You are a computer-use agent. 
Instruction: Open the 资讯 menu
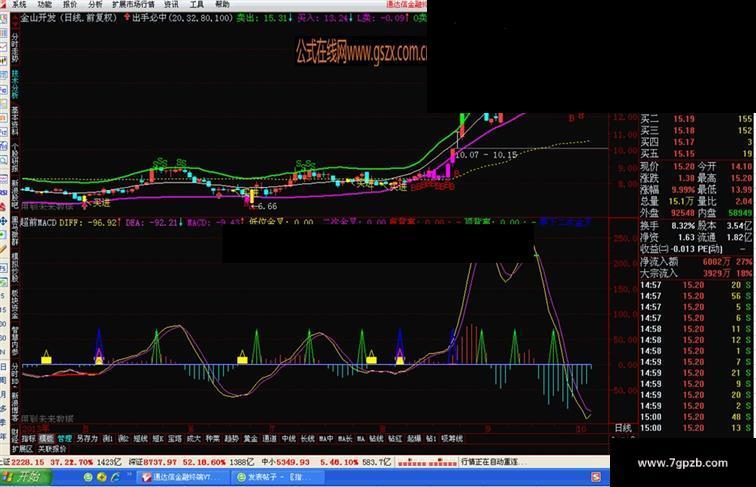pyautogui.click(x=171, y=4)
